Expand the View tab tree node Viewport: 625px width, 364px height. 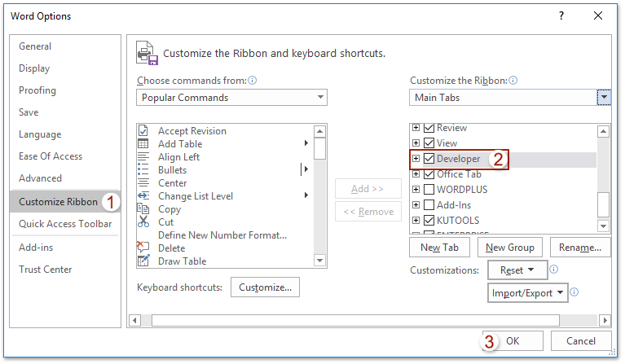(416, 143)
